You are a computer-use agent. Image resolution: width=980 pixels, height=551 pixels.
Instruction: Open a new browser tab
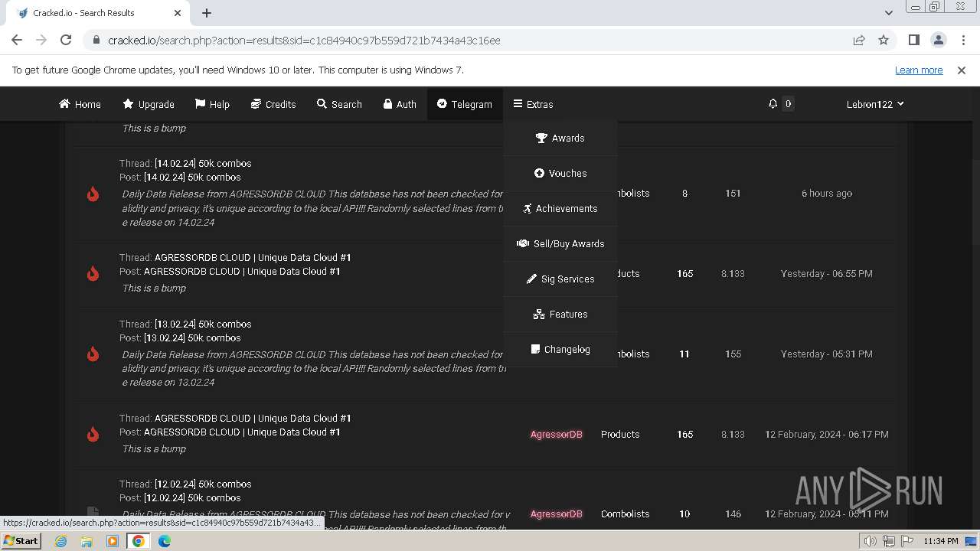[x=207, y=12]
